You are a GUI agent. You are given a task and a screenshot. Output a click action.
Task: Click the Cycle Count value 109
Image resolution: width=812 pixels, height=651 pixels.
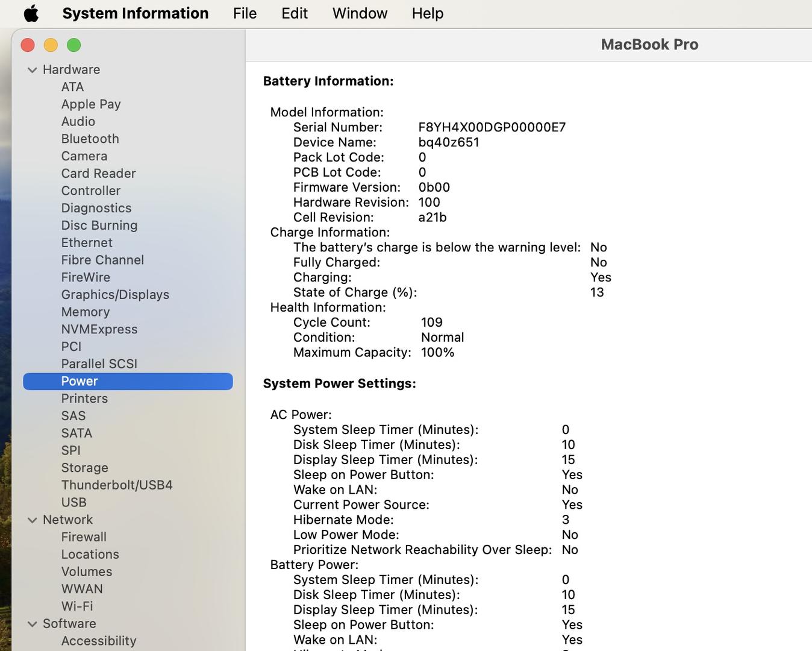(x=432, y=322)
